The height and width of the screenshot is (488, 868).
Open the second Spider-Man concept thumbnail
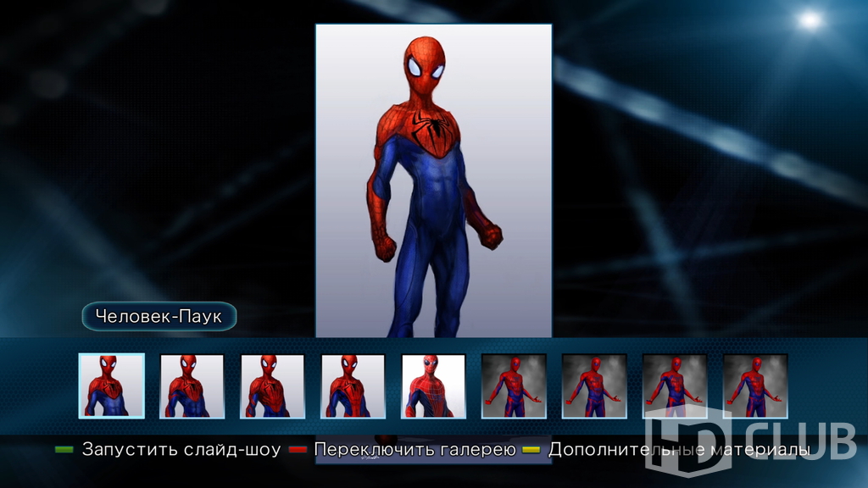192,386
